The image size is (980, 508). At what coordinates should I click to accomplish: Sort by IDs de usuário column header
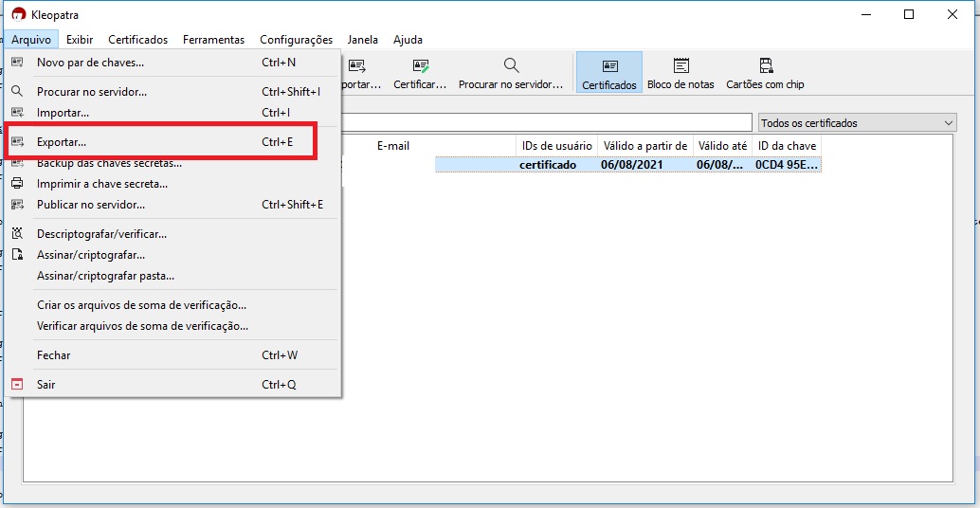[x=557, y=146]
